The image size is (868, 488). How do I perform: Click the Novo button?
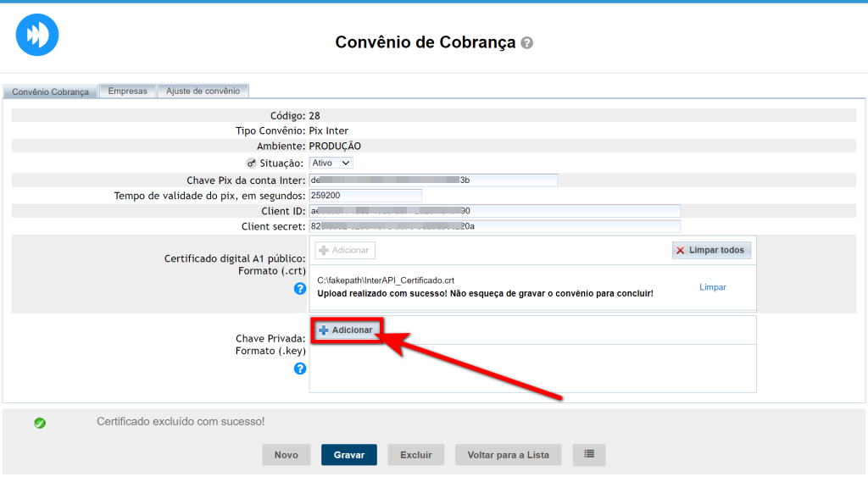287,455
